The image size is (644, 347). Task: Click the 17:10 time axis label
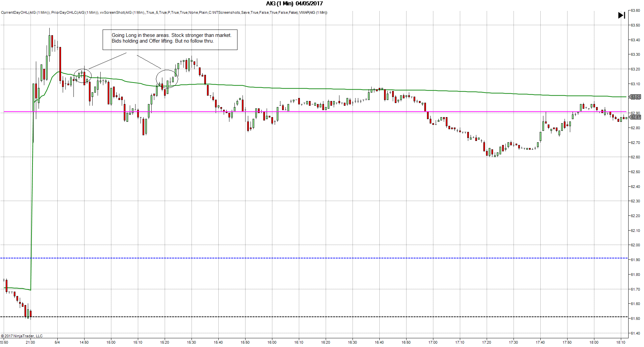pyautogui.click(x=460, y=342)
